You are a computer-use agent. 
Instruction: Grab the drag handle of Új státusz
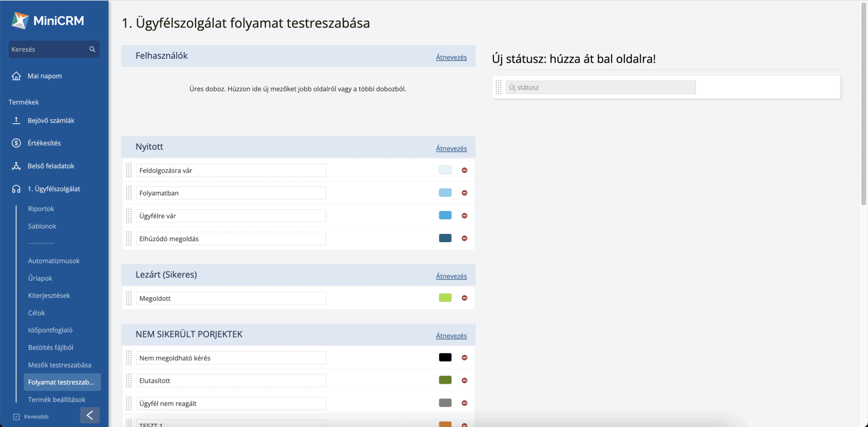(x=499, y=87)
